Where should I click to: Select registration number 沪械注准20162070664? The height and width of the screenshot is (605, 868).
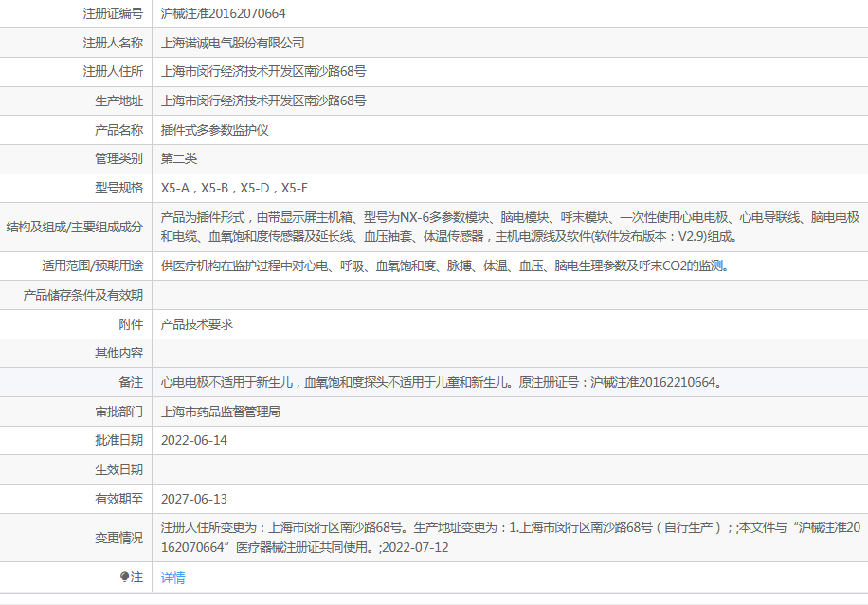(x=223, y=13)
